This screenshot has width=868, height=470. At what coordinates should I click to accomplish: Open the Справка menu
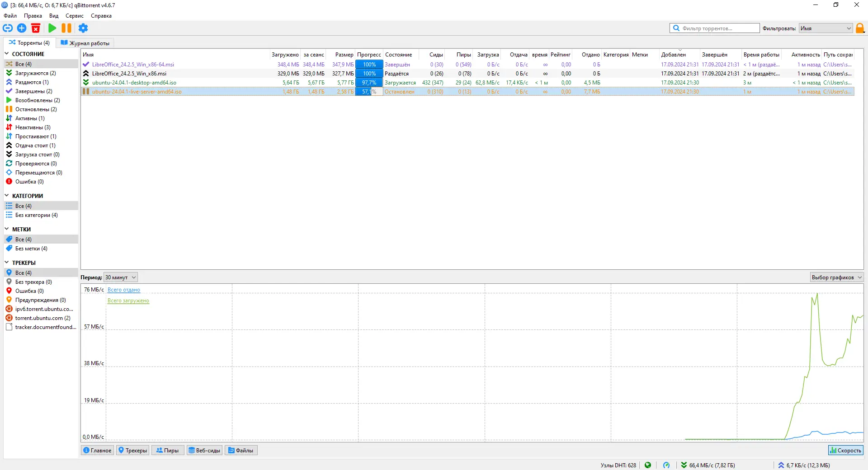101,16
